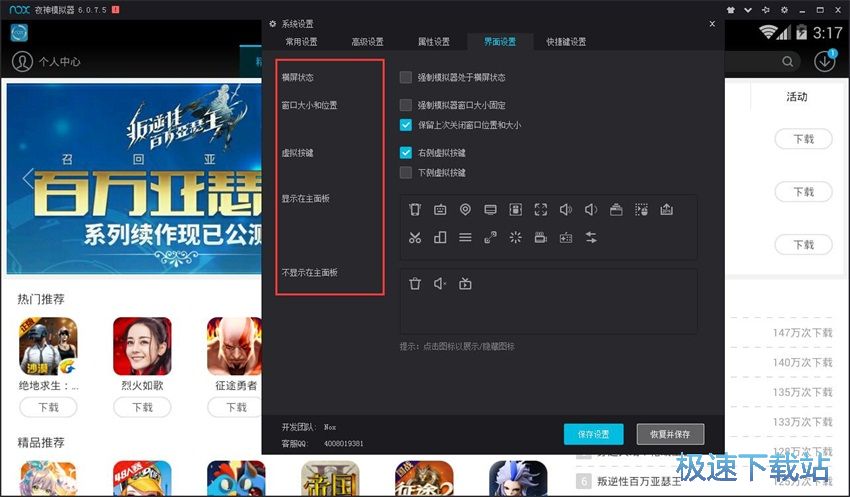Open the 活动 tab in app store

tap(797, 97)
